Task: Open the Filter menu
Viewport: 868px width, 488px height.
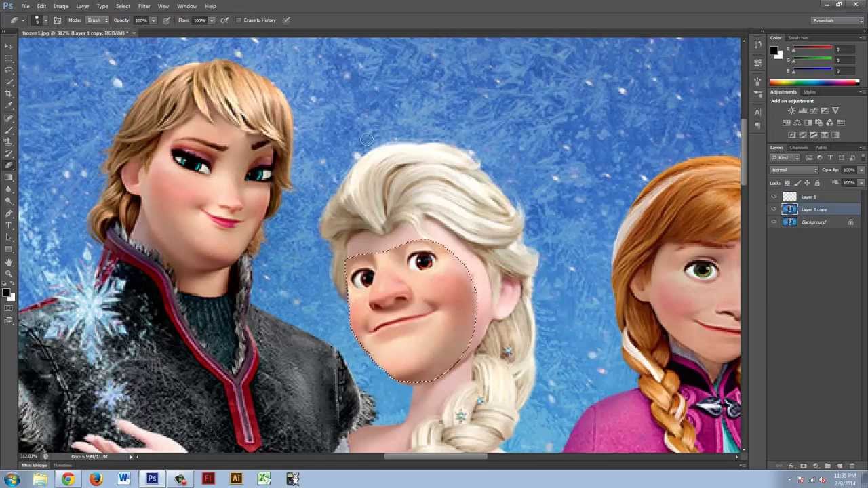Action: click(144, 6)
